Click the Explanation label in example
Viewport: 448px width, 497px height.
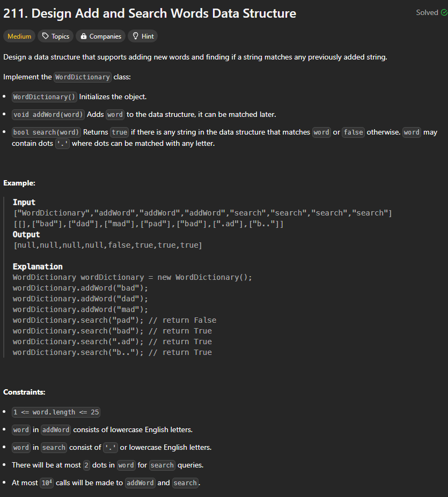point(38,266)
